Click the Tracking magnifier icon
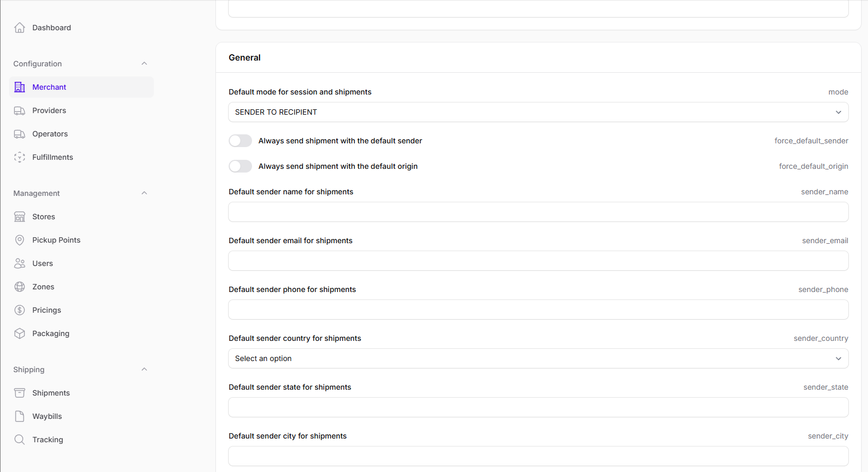This screenshot has width=868, height=472. pos(20,440)
